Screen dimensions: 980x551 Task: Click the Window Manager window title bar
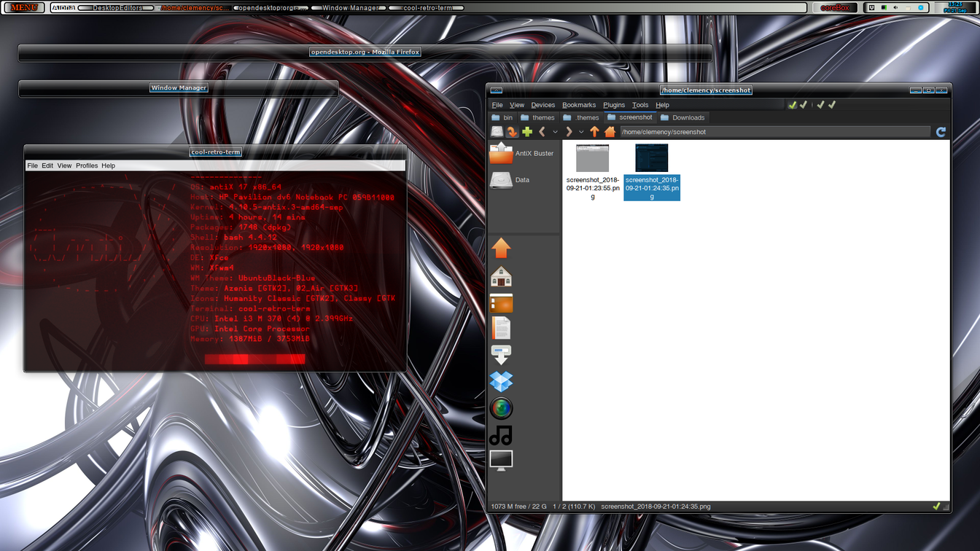179,88
